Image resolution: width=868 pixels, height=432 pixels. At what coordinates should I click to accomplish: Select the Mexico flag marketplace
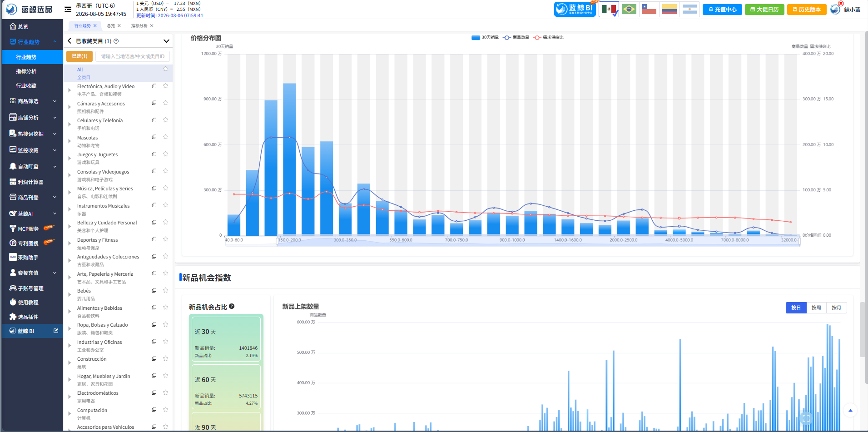(609, 9)
